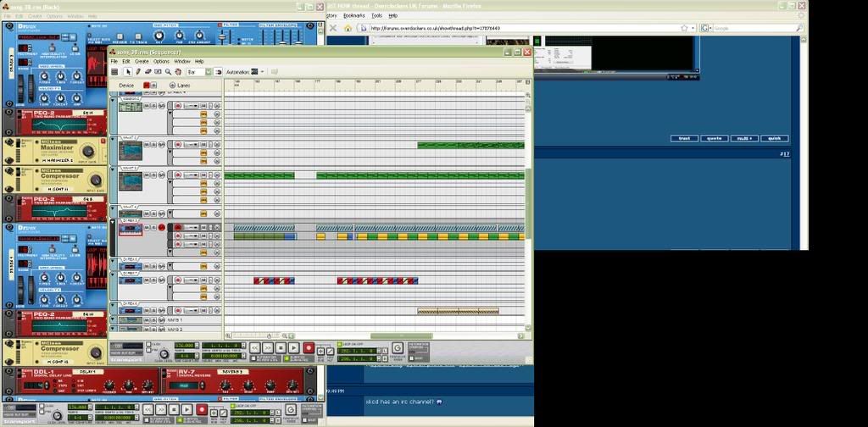Select the Eraser tool in Sequencer toolbar
The image size is (868, 427).
(147, 72)
